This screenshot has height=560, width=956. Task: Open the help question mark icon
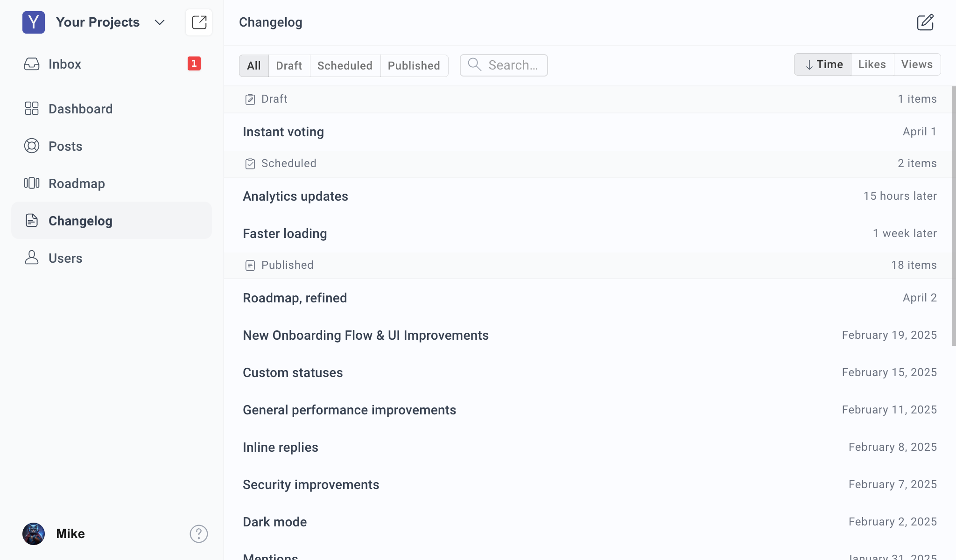(x=198, y=533)
